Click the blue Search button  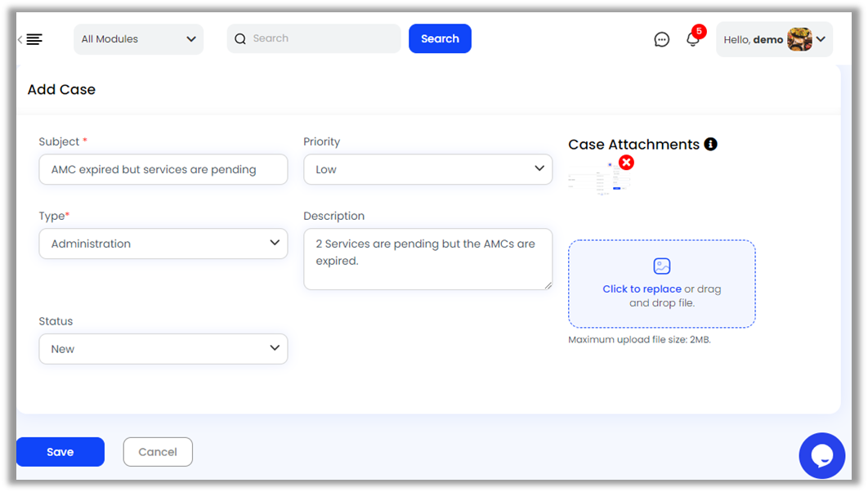click(440, 38)
